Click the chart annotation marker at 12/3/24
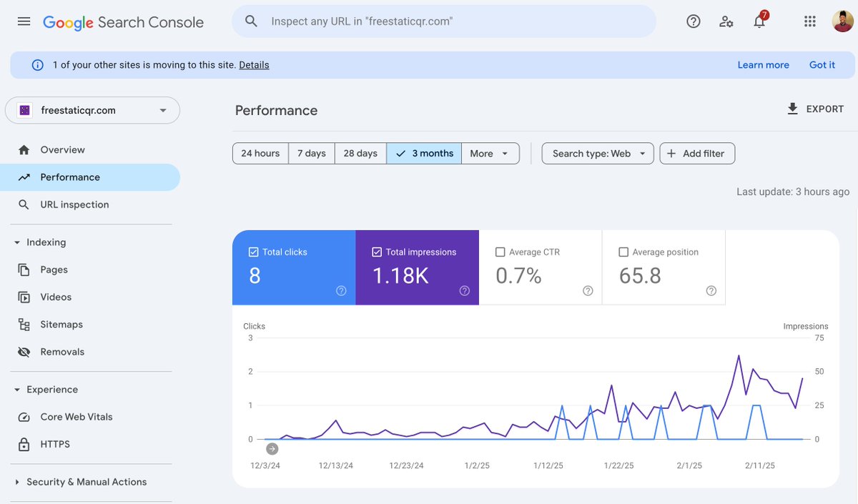 (x=272, y=449)
